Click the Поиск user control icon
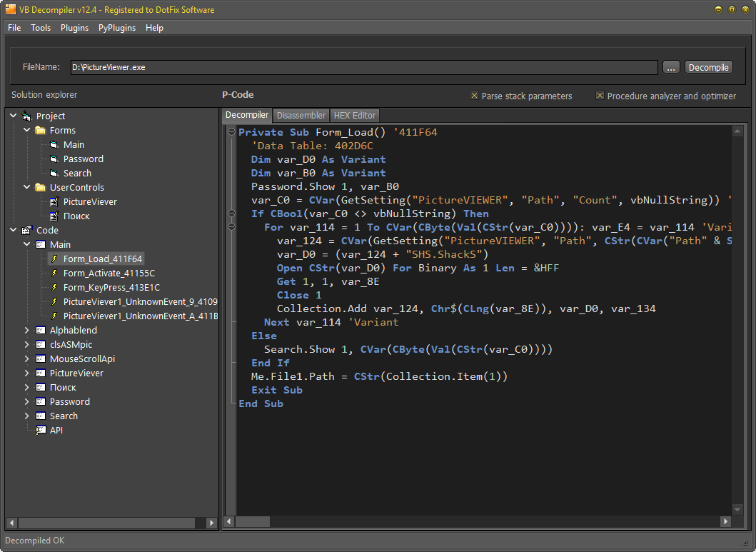The image size is (756, 552). (x=54, y=216)
